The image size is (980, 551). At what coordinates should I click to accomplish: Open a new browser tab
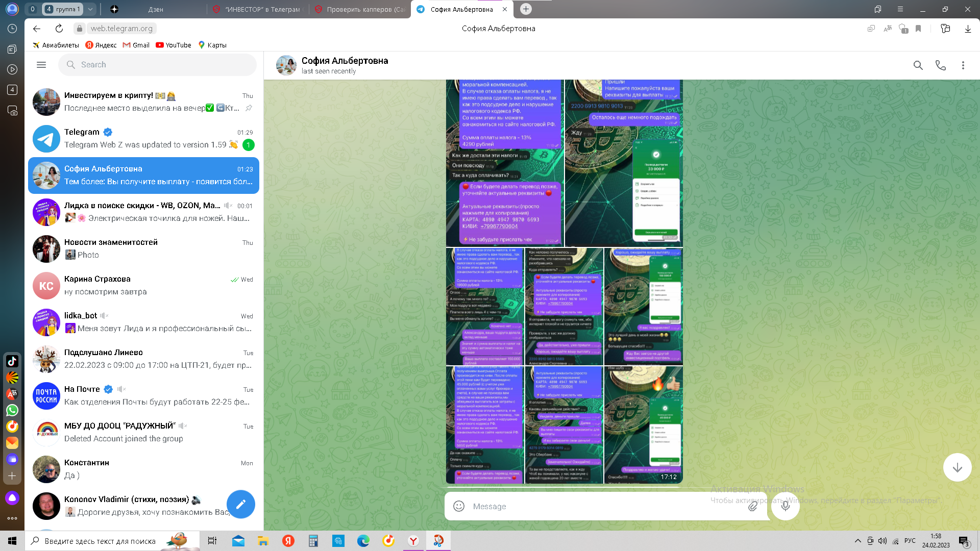[526, 9]
